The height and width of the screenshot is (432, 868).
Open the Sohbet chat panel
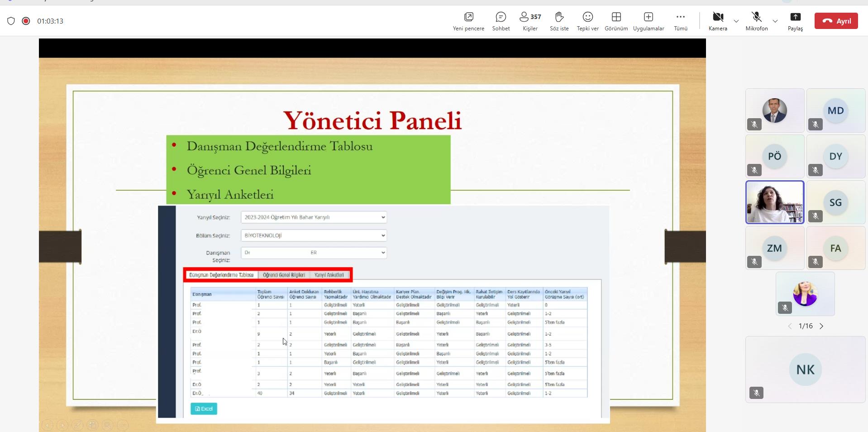coord(501,21)
